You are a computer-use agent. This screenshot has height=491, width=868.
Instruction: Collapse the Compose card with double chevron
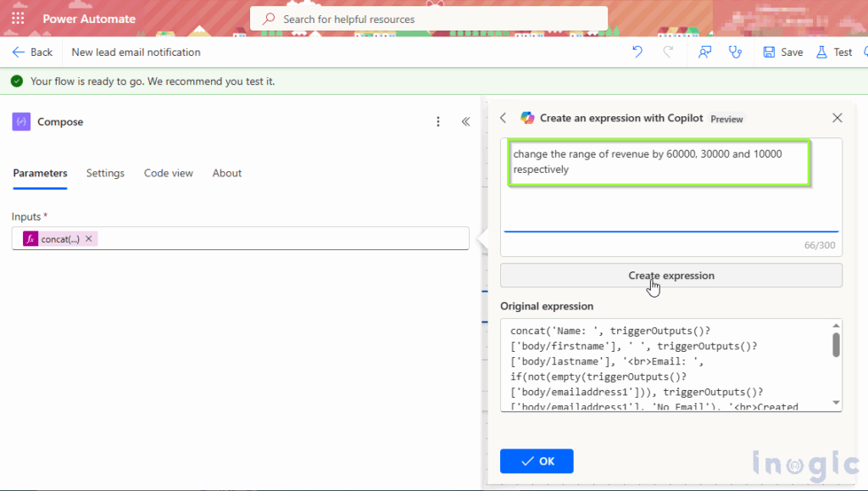pos(465,121)
